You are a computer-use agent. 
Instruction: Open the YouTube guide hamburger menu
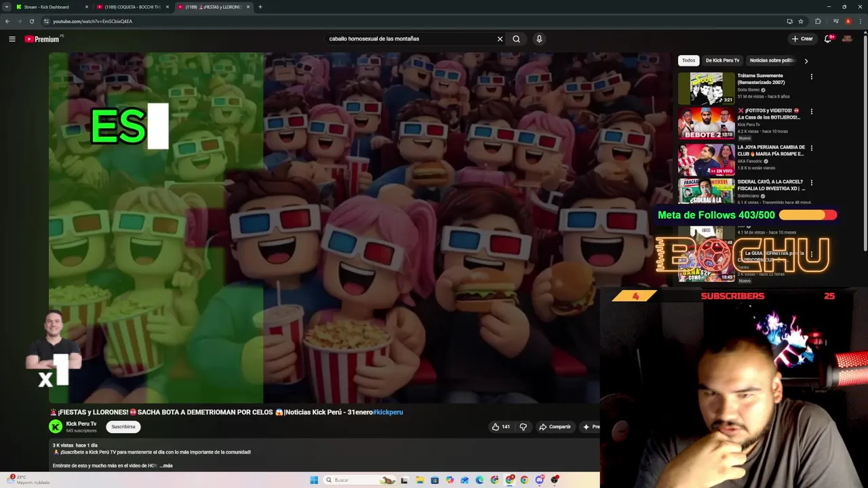[x=12, y=39]
